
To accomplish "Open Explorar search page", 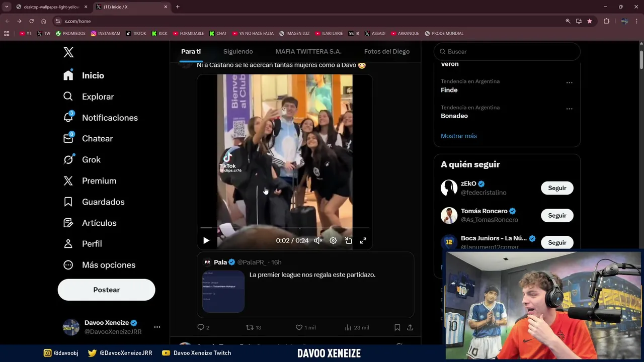I will 89,97.
